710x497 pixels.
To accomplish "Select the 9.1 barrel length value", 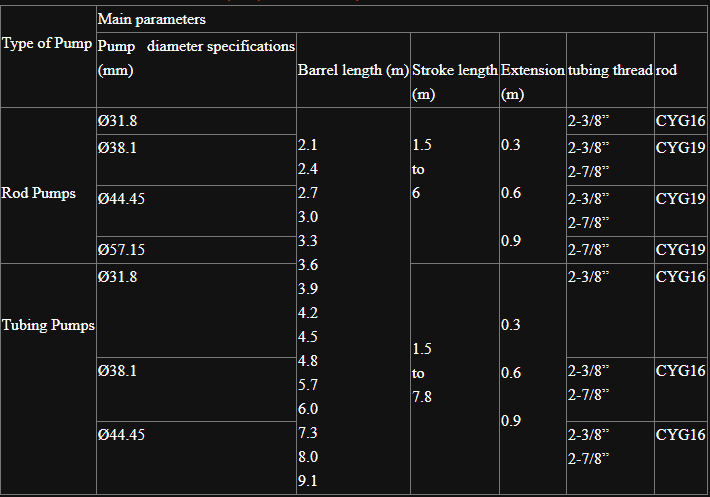I will click(308, 481).
